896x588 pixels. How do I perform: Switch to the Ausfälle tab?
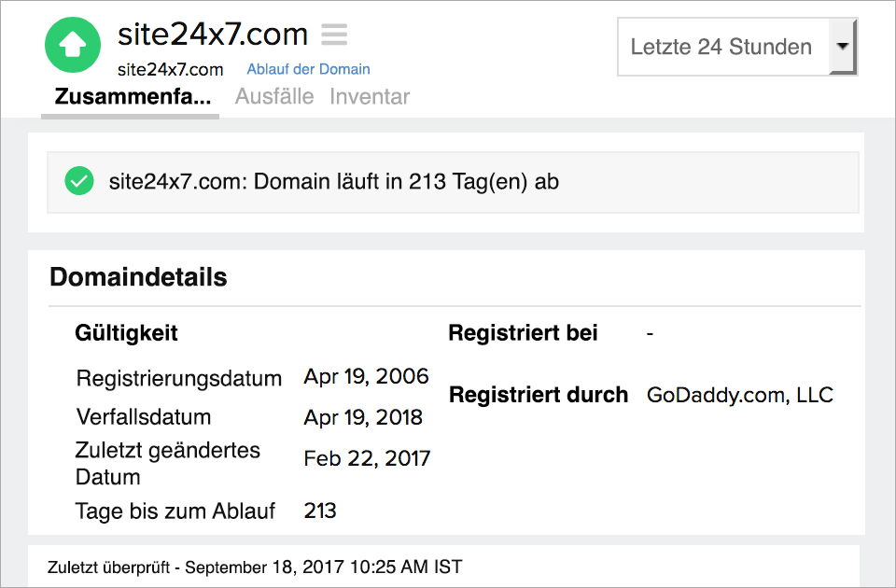click(x=274, y=96)
